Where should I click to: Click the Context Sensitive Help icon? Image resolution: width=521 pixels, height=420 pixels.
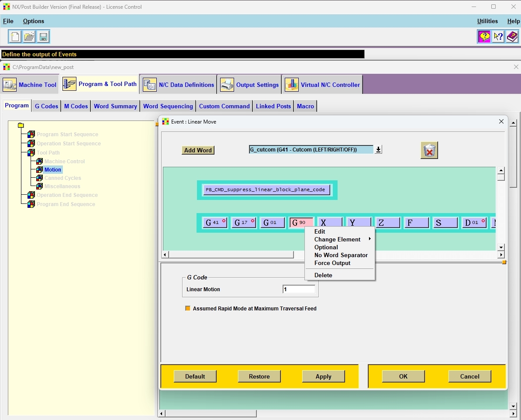(x=498, y=37)
